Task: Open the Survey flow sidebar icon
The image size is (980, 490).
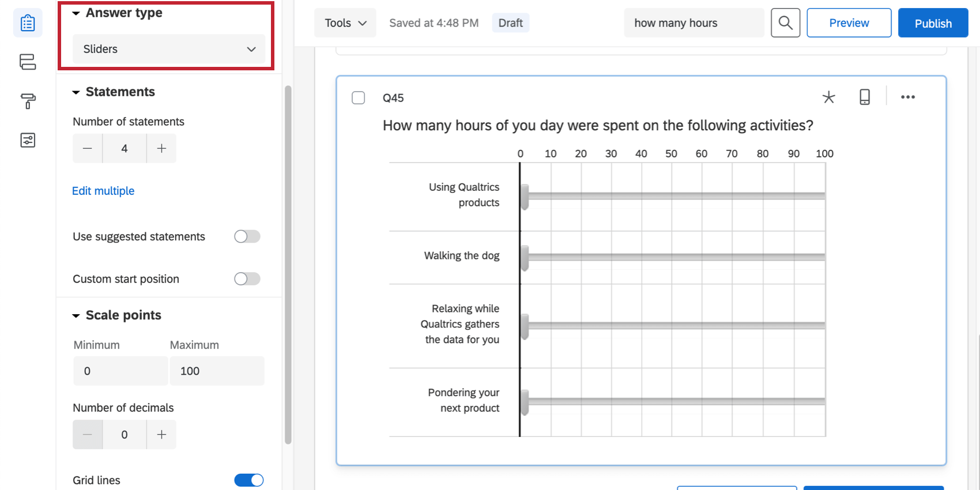Action: coord(28,62)
